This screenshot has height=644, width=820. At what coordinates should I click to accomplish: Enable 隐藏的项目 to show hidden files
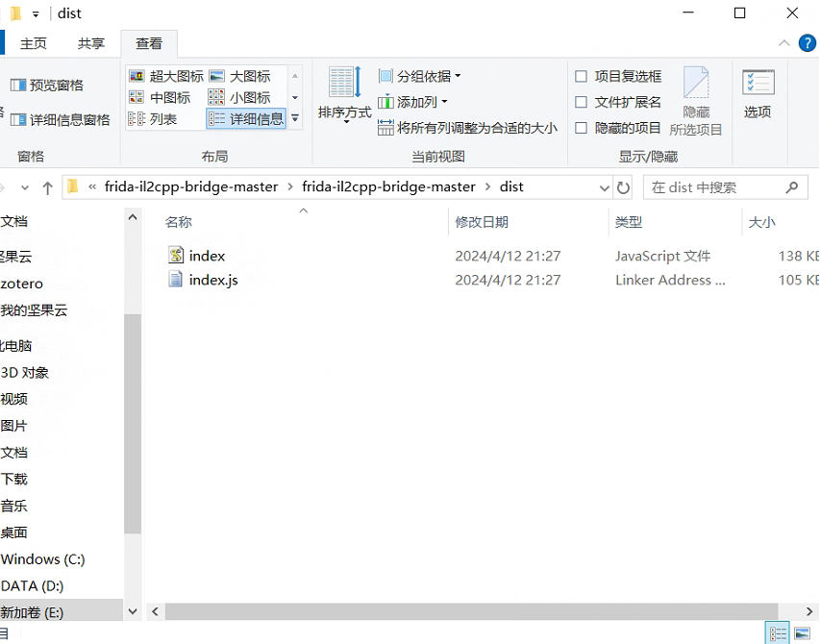click(x=581, y=126)
